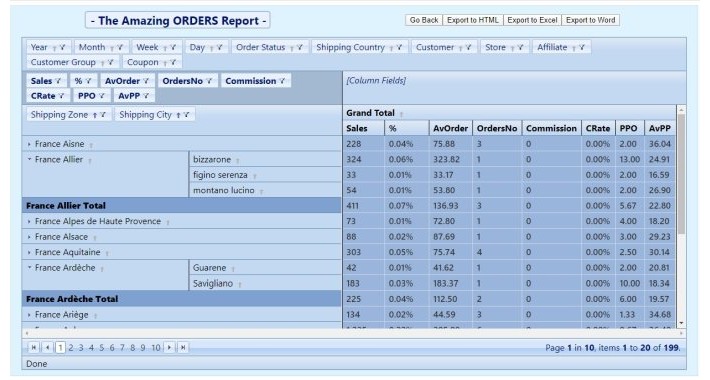
Task: Go to page 5 in the pager
Action: point(101,348)
